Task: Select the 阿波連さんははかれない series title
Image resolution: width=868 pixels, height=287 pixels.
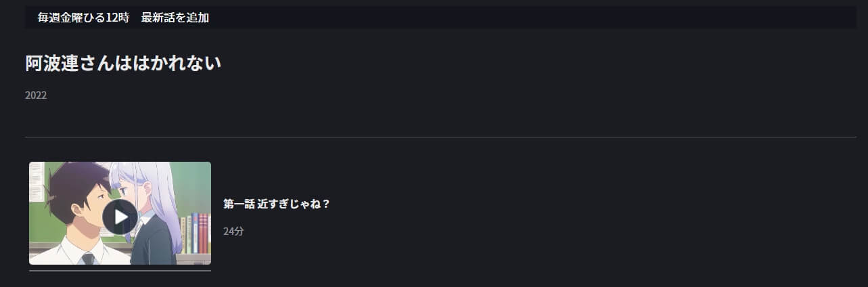Action: coord(123,63)
